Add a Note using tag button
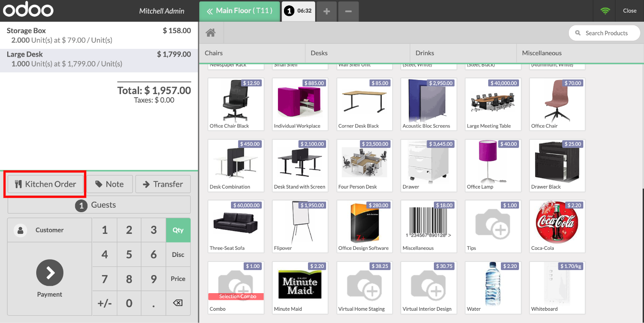 coord(109,184)
